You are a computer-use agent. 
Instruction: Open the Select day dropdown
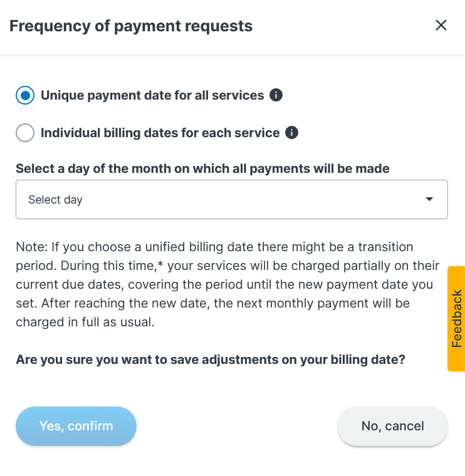point(231,200)
